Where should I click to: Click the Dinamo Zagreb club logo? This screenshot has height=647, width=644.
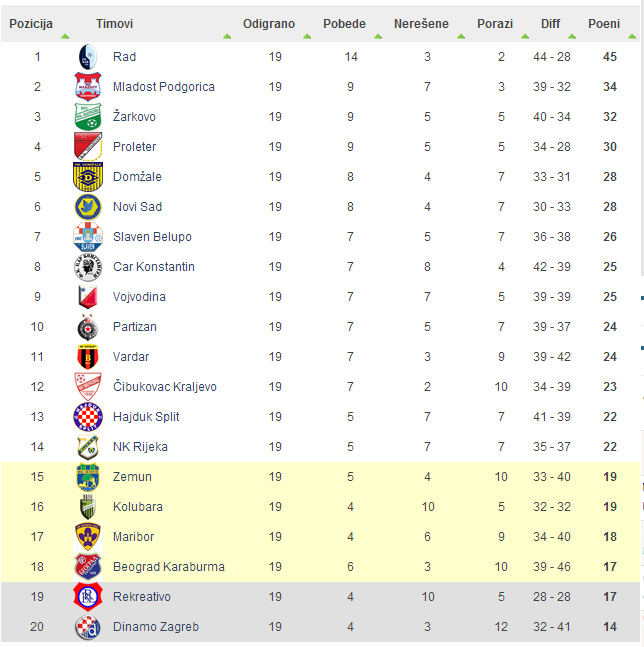88,627
